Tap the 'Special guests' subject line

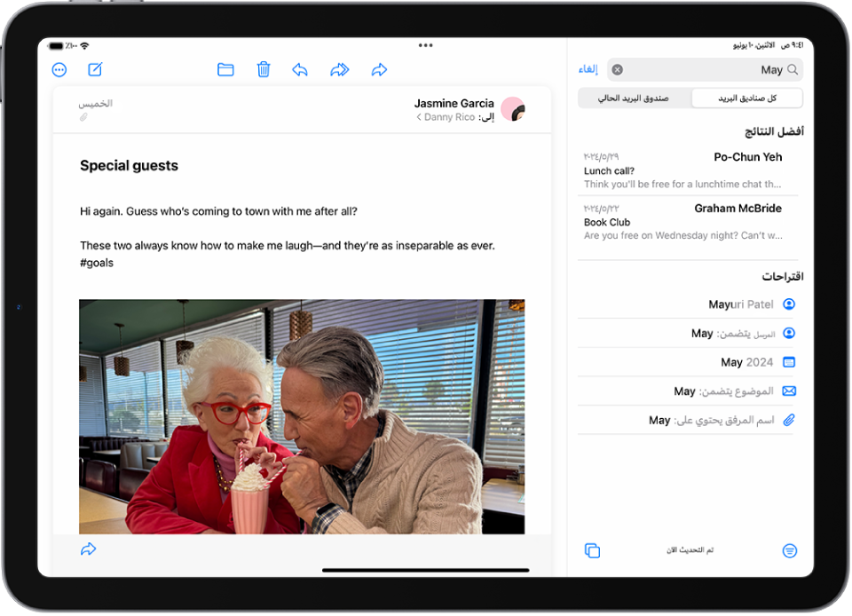[x=129, y=166]
